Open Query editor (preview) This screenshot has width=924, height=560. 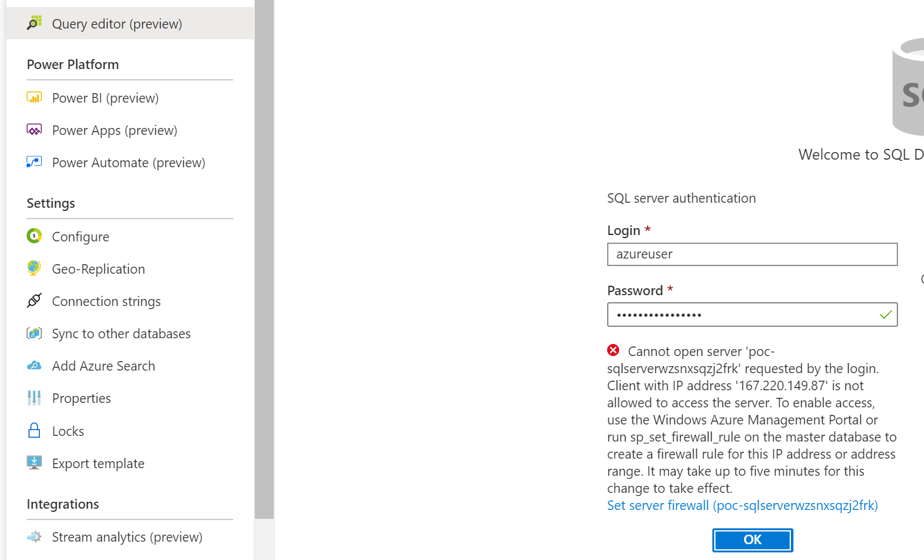point(130,23)
